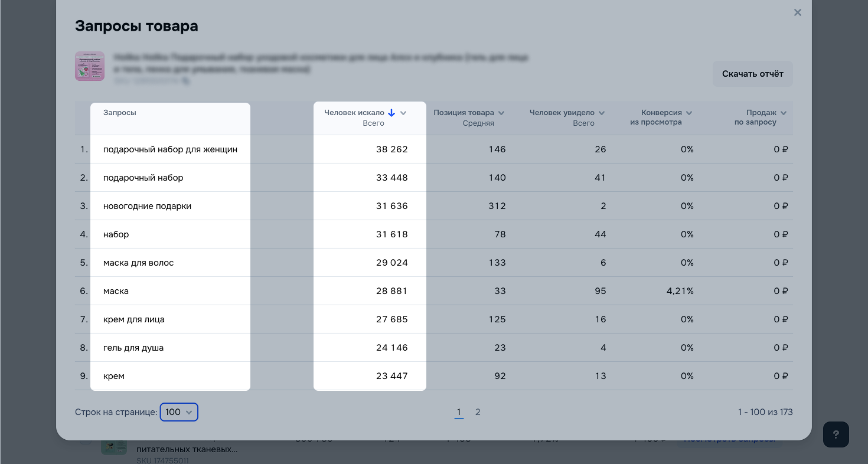Screen dimensions: 868x464
Task: Open the Позиция товара column filter chevron
Action: pos(501,113)
